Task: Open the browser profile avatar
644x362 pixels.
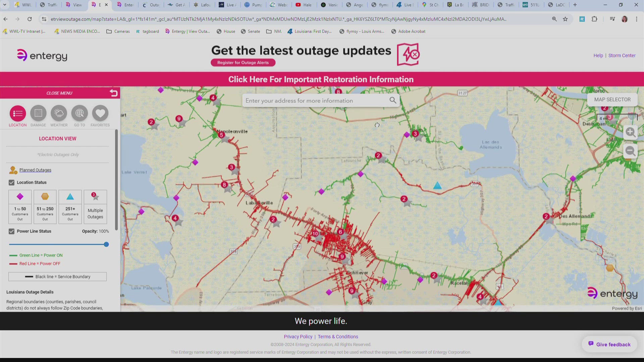Action: coord(625,19)
